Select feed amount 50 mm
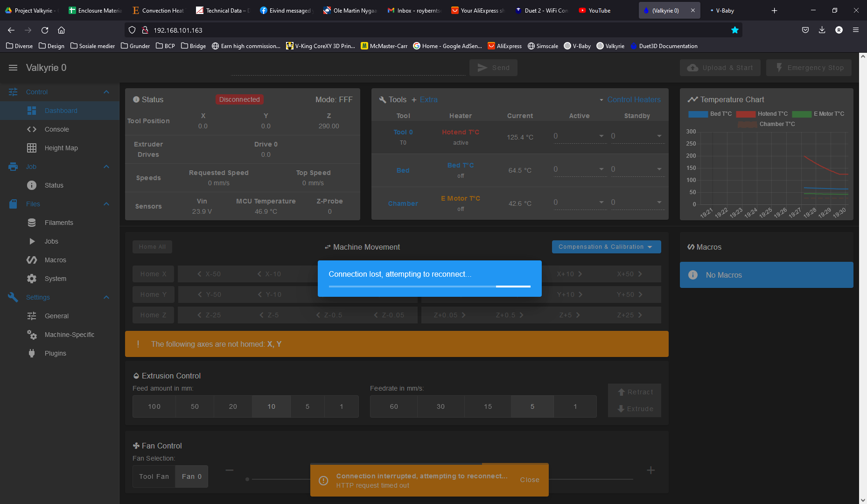 [195, 406]
